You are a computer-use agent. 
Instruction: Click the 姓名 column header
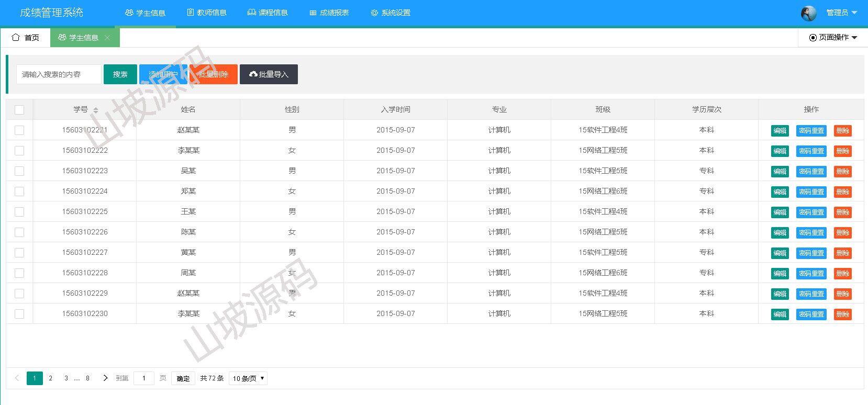click(188, 109)
